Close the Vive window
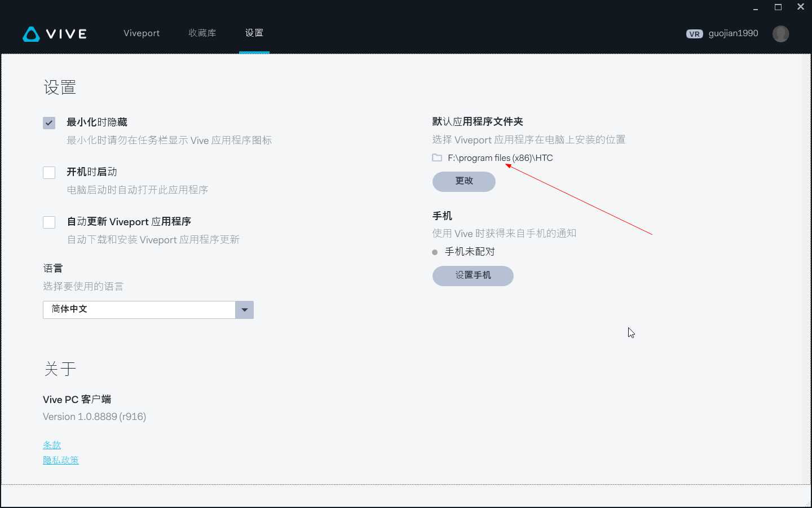 tap(801, 7)
